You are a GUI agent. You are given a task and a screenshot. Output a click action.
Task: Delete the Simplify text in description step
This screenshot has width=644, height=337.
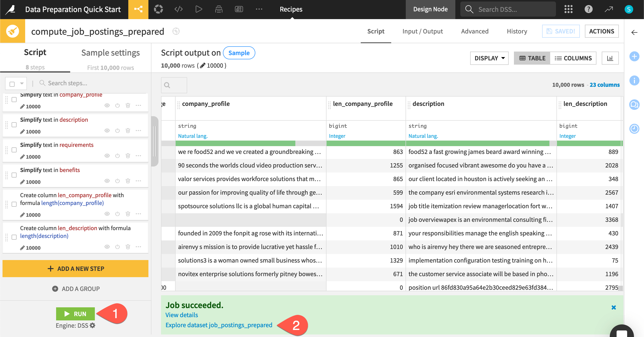(x=128, y=131)
